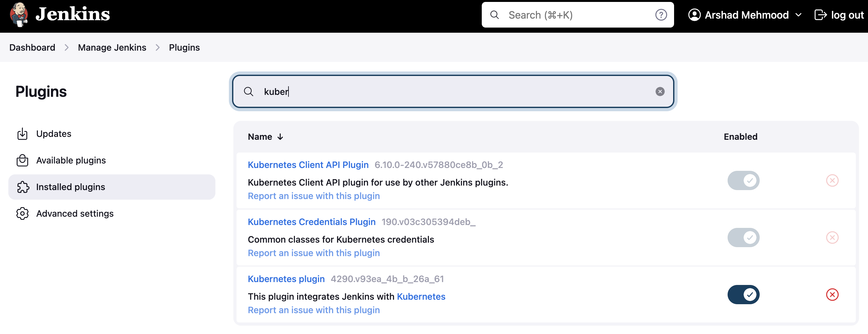Click the user avatar icon

click(695, 15)
